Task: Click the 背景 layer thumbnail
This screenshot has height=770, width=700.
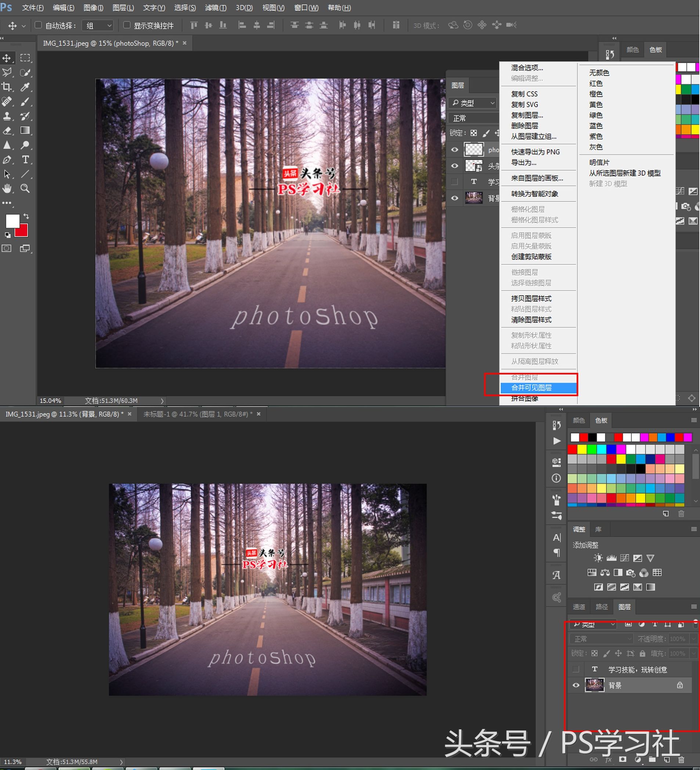Action: click(595, 685)
